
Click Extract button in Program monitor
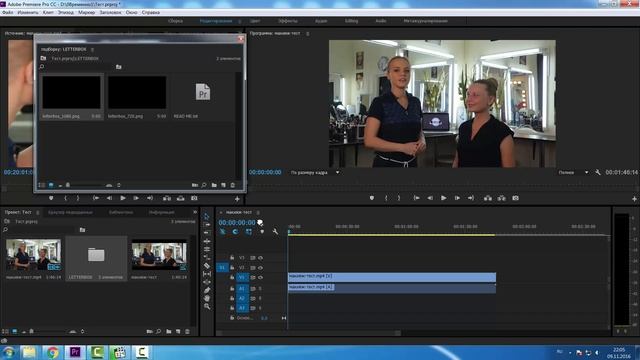pos(502,198)
